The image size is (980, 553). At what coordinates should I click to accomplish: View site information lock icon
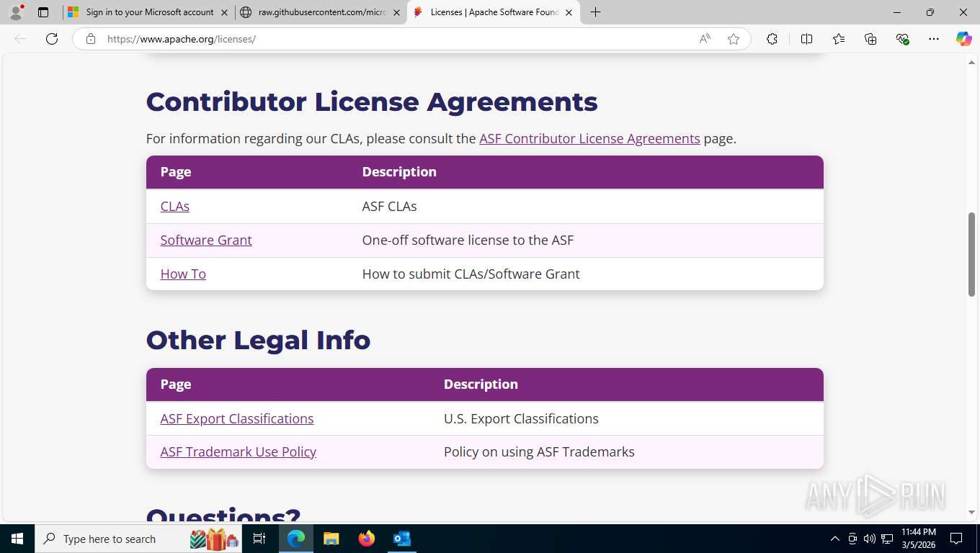(91, 39)
